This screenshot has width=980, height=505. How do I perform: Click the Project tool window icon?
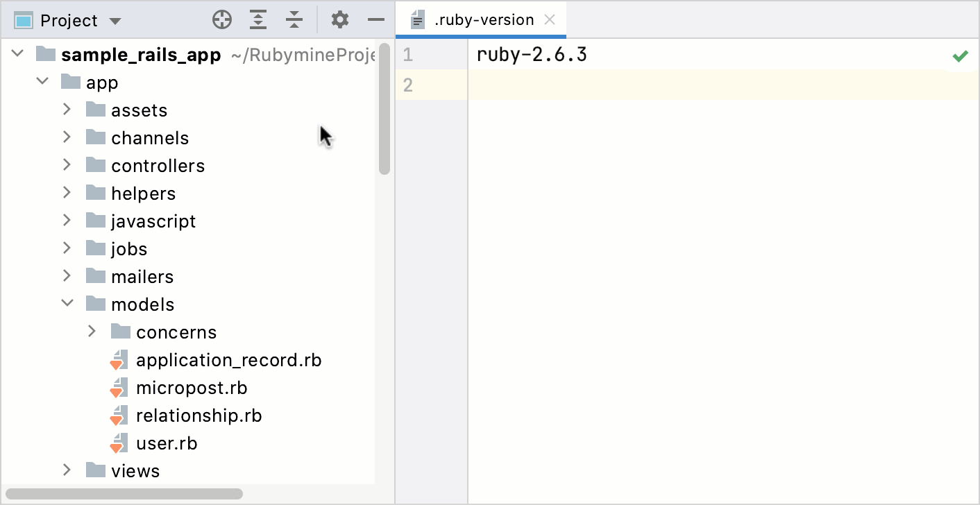pyautogui.click(x=23, y=20)
